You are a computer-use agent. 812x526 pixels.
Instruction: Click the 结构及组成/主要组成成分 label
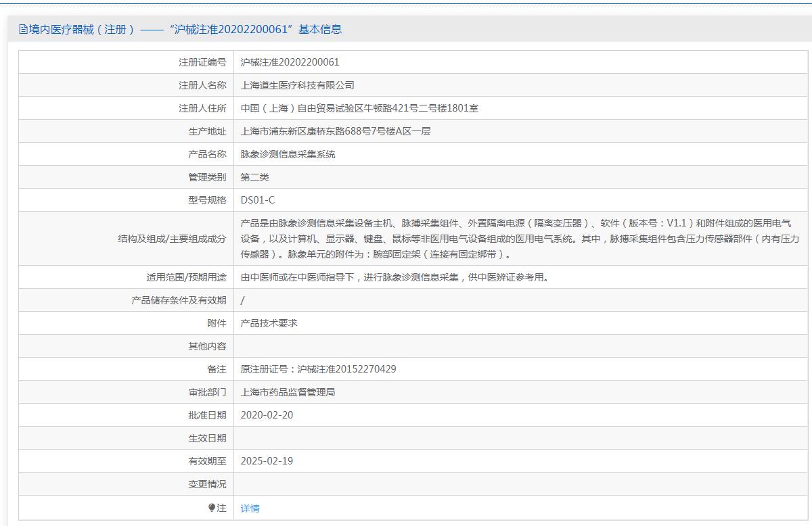[x=172, y=239]
